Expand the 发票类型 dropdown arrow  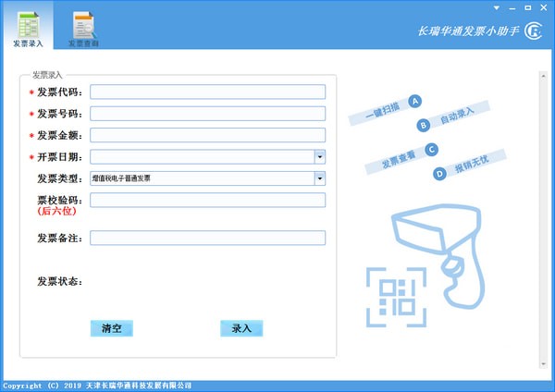tap(319, 178)
